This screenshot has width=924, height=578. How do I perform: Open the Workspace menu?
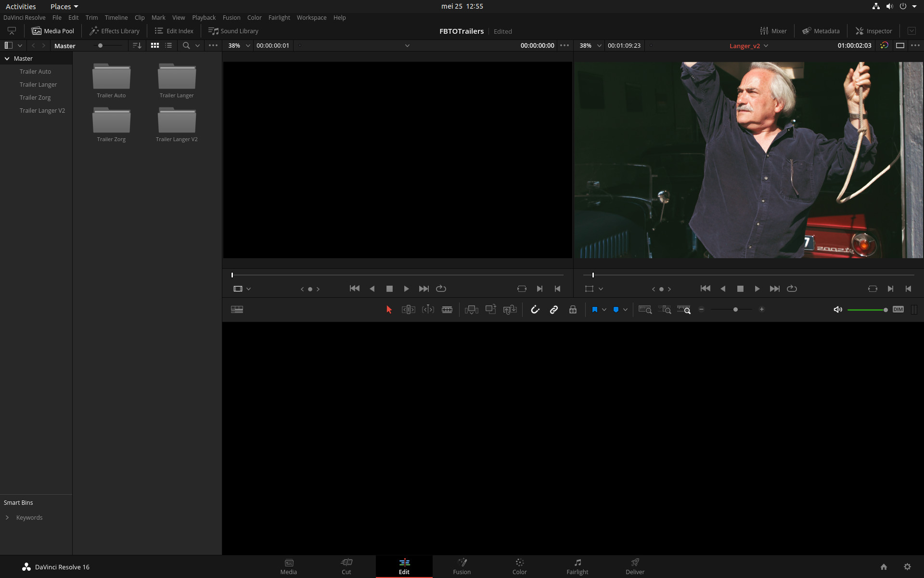pos(311,17)
